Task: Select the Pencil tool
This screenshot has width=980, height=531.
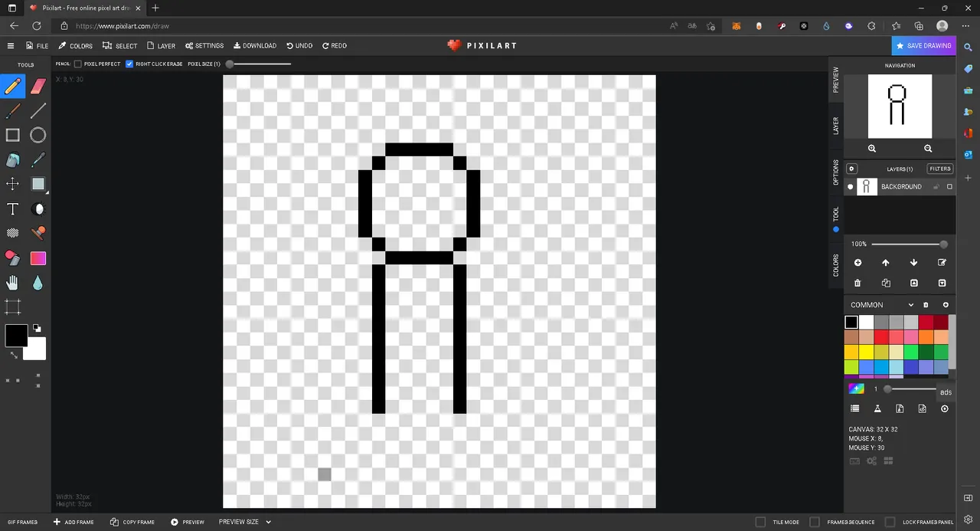Action: click(x=13, y=86)
